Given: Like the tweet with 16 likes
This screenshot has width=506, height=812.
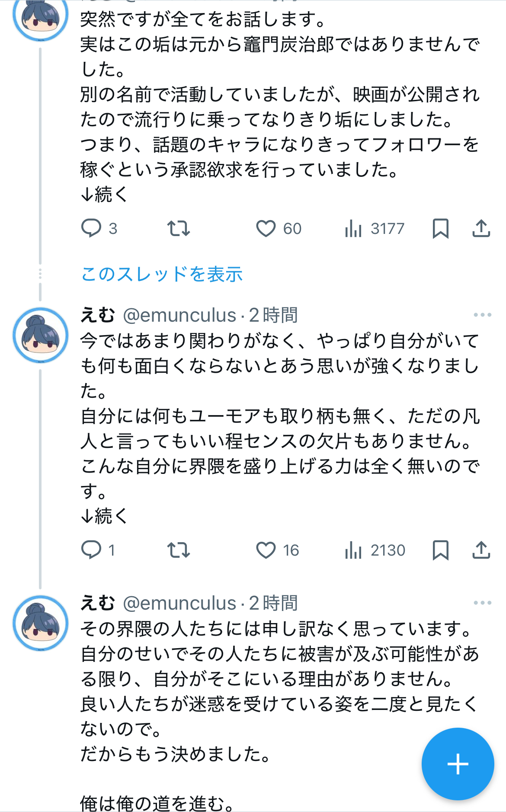Looking at the screenshot, I should tap(266, 550).
